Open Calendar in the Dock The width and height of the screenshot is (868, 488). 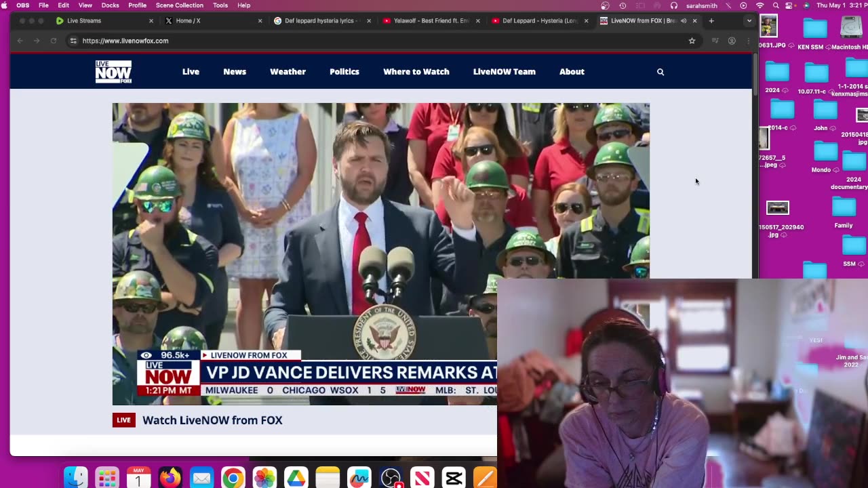pos(138,478)
